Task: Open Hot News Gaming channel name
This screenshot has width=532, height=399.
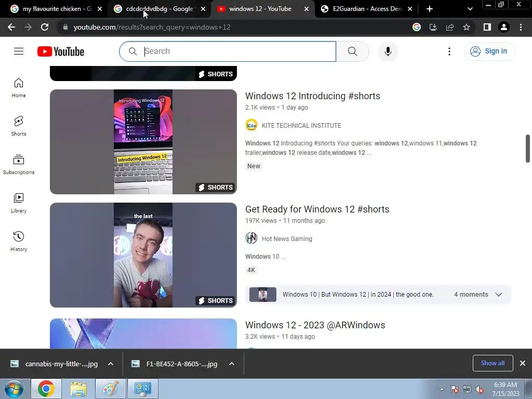Action: (287, 239)
